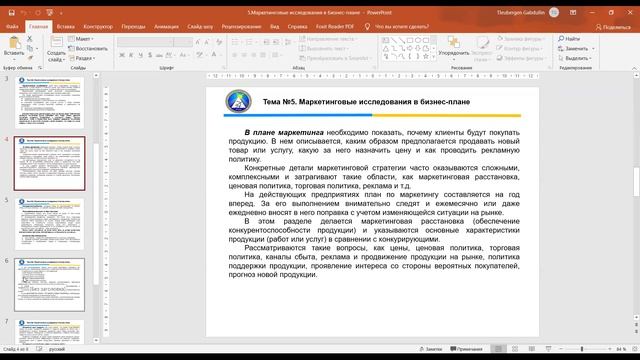The width and height of the screenshot is (640, 360).
Task: Increase list indent level
Action: tap(276, 42)
